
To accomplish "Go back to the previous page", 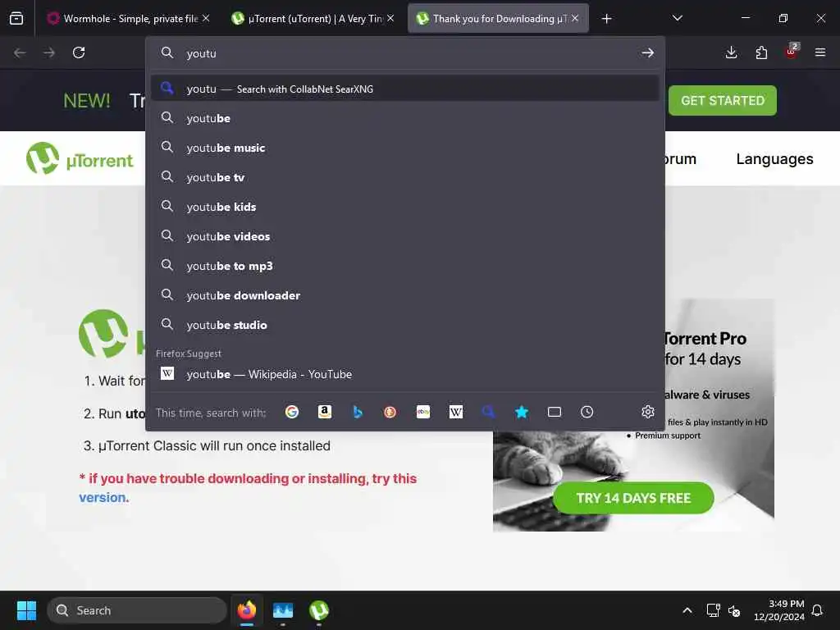I will (20, 52).
